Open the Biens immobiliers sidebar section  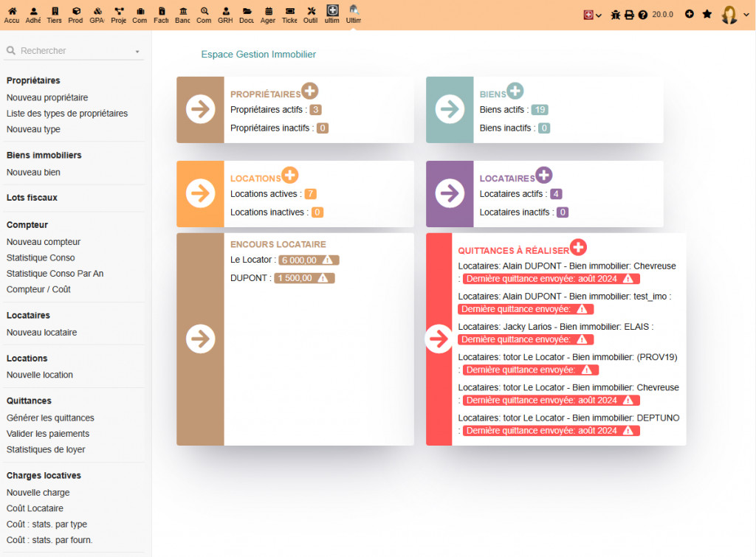tap(44, 155)
